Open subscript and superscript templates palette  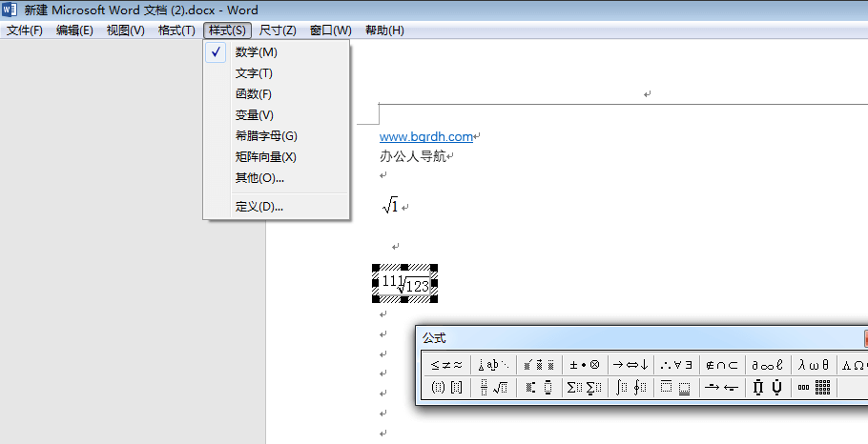[539, 388]
